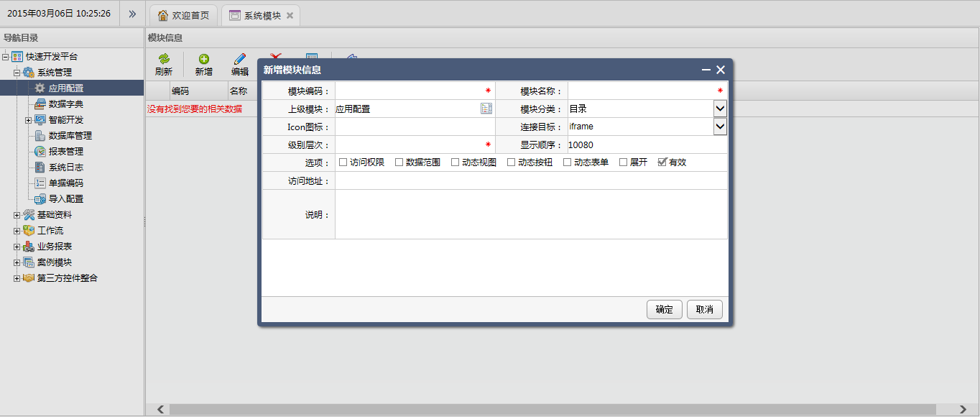Viewport: 980px width, 417px height.
Task: Open the 模块分类 dropdown
Action: pos(721,108)
